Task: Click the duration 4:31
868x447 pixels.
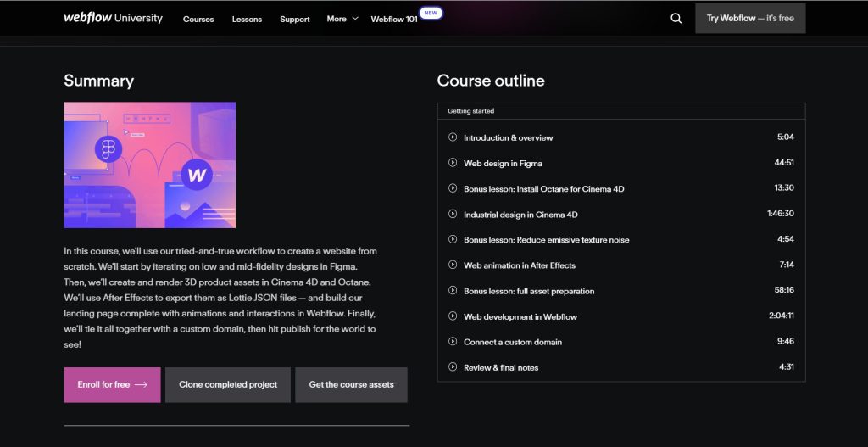Action: click(x=786, y=366)
